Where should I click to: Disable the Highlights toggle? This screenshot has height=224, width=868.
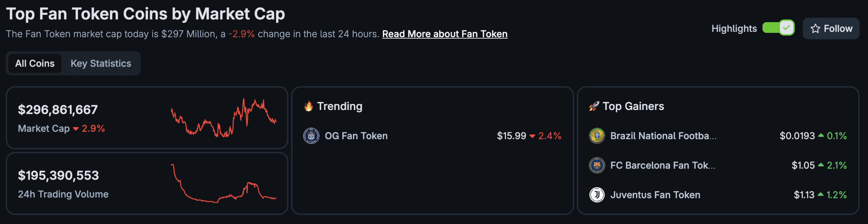pos(778,28)
